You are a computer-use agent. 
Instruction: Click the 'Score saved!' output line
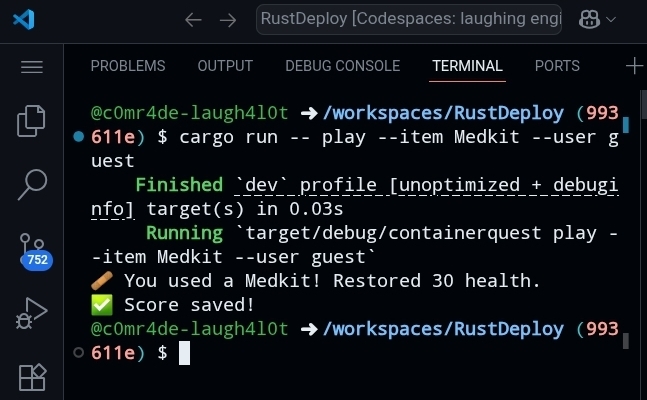(x=172, y=305)
